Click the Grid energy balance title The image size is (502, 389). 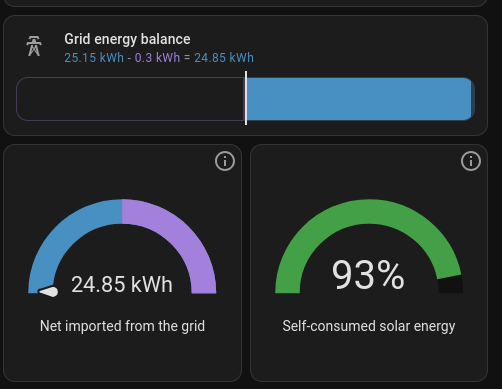(127, 39)
